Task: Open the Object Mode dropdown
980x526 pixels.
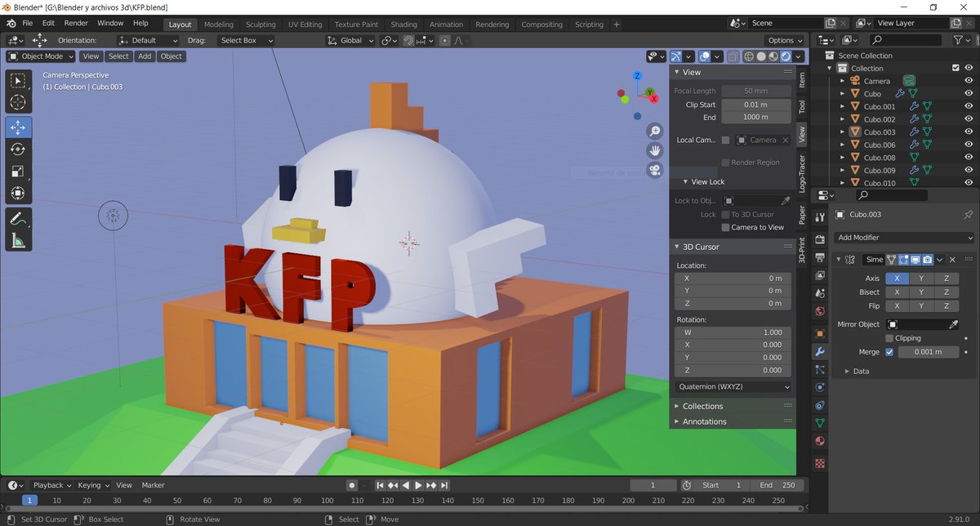Action: tap(41, 56)
